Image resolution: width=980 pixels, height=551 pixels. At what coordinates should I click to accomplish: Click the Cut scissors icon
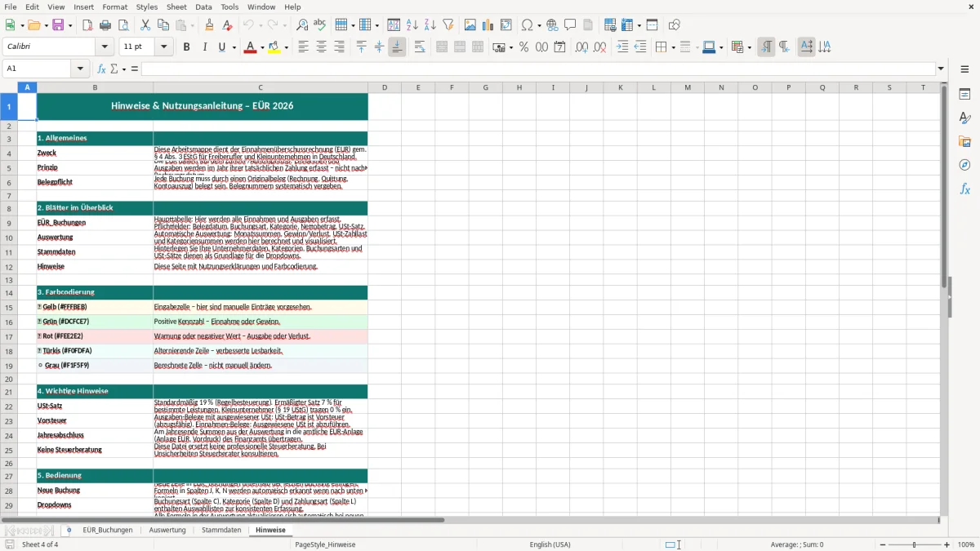tap(145, 25)
